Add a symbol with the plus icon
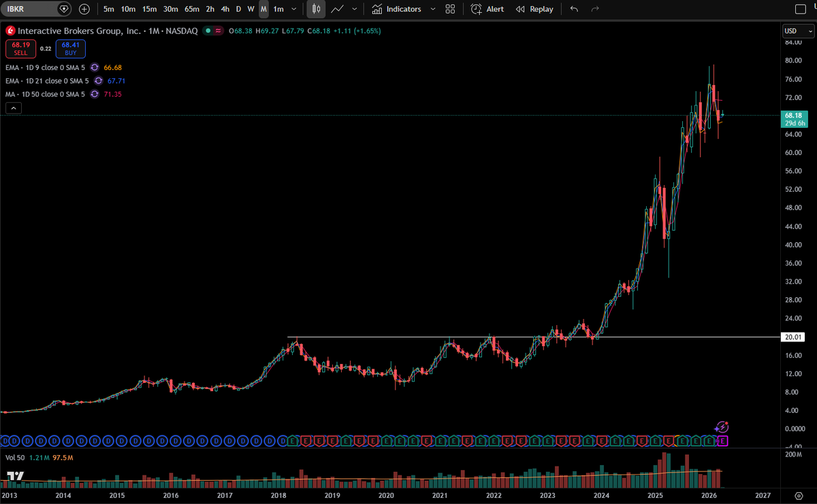The width and height of the screenshot is (817, 504). tap(84, 9)
